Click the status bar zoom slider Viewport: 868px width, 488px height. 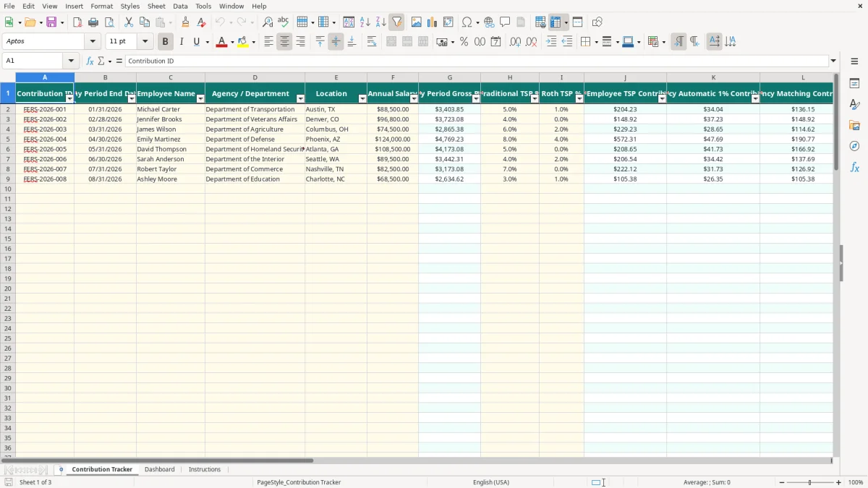point(809,482)
